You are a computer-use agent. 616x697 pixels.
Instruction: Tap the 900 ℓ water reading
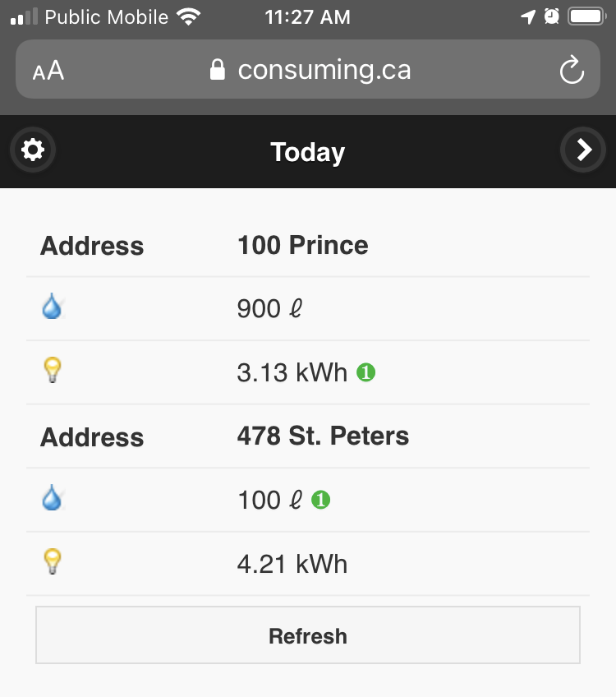click(x=269, y=308)
